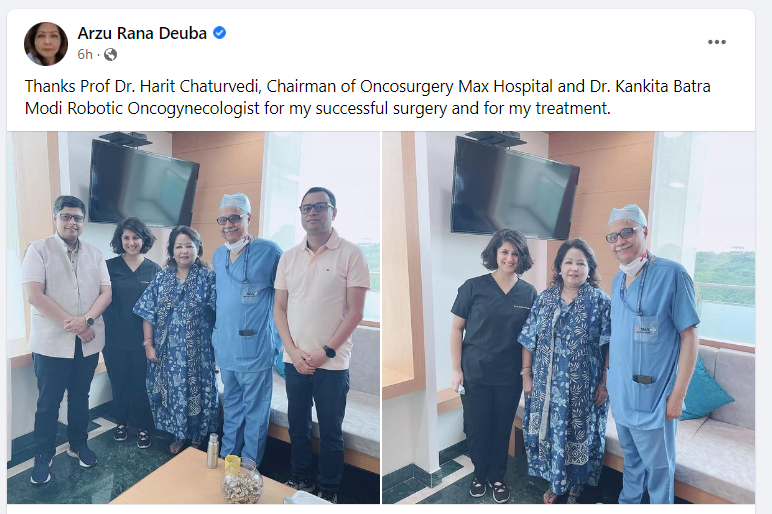This screenshot has height=514, width=772.
Task: Open the 6h timestamp link
Action: pyautogui.click(x=85, y=54)
